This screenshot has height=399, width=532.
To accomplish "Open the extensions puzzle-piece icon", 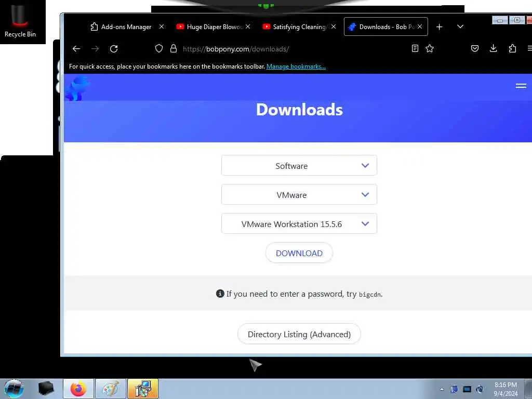I will [512, 48].
